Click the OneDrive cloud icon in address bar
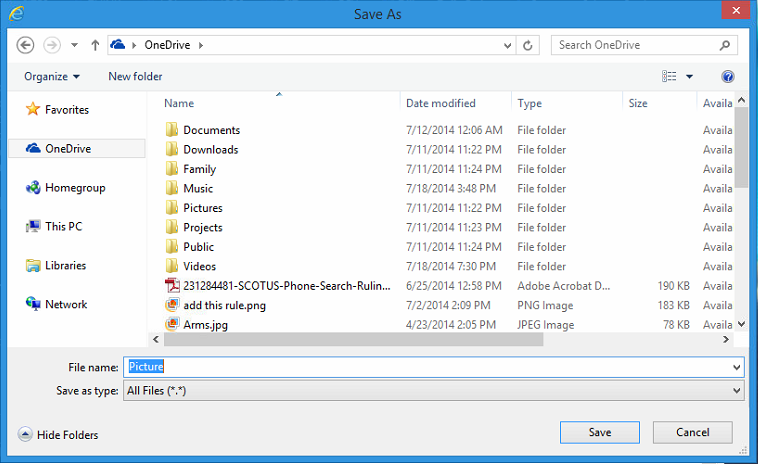Screen dimensions: 758x464 (117, 44)
